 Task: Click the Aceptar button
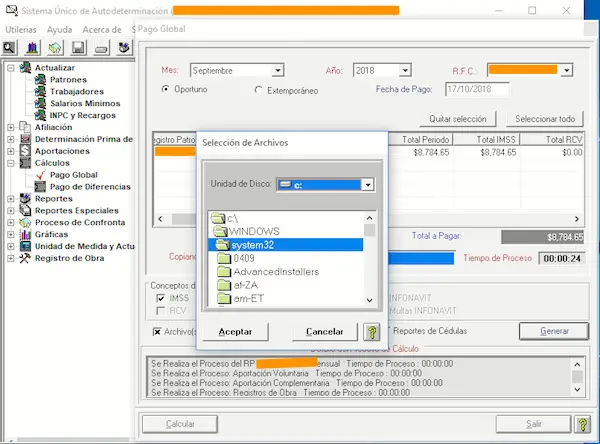tap(235, 331)
